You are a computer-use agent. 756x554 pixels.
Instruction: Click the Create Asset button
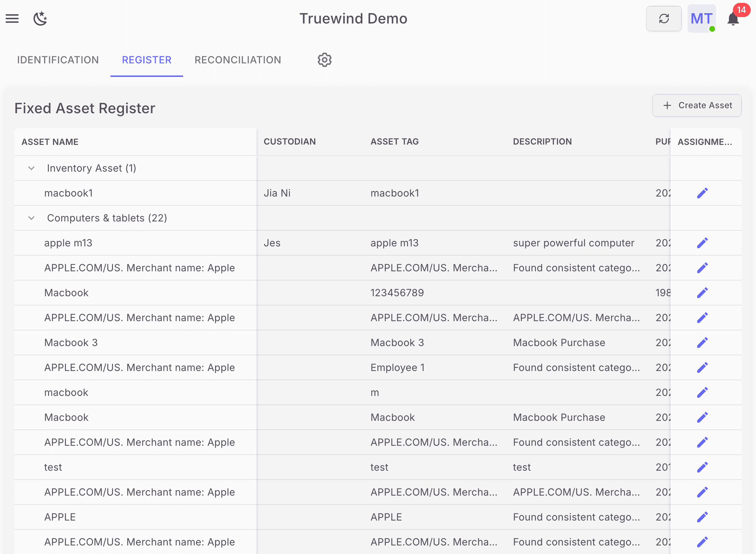(697, 105)
